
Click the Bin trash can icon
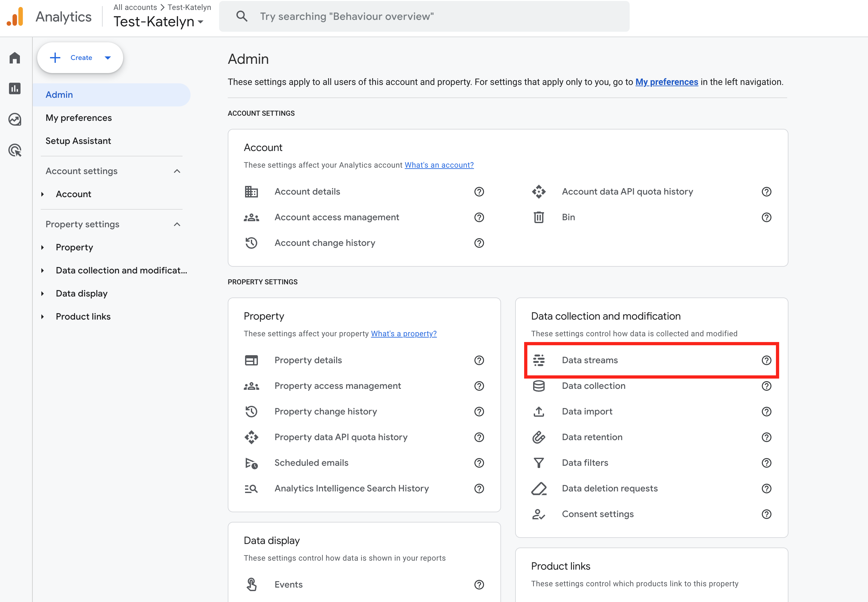539,217
